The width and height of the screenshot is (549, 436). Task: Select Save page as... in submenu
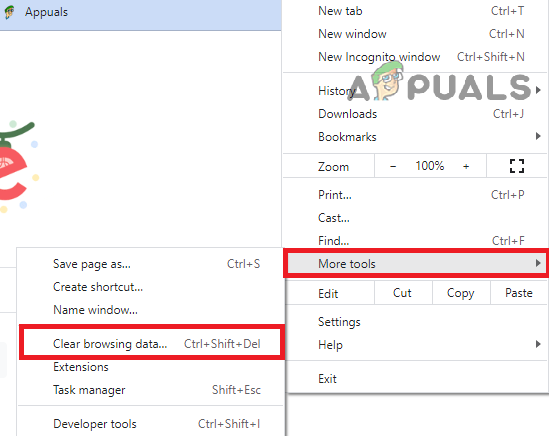[151, 264]
